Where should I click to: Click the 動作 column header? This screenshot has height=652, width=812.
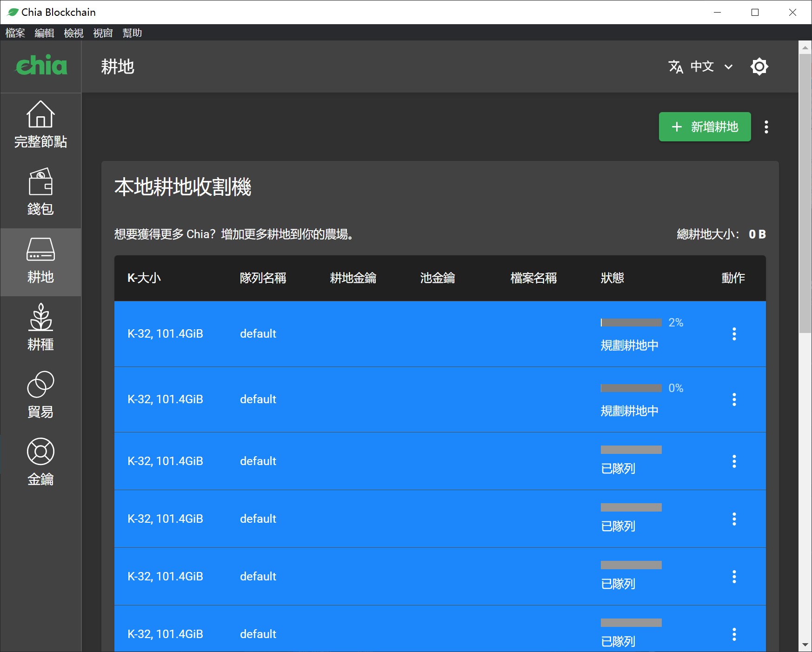pos(733,278)
